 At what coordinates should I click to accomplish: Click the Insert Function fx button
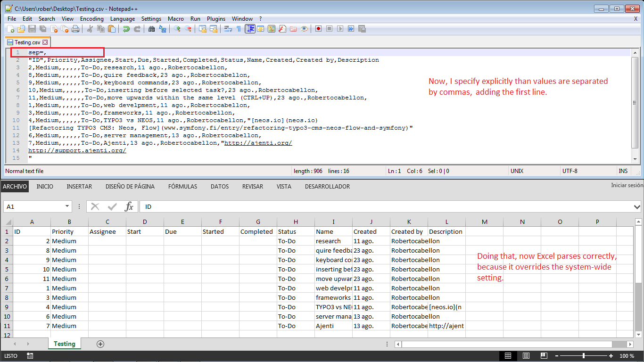[x=129, y=206]
